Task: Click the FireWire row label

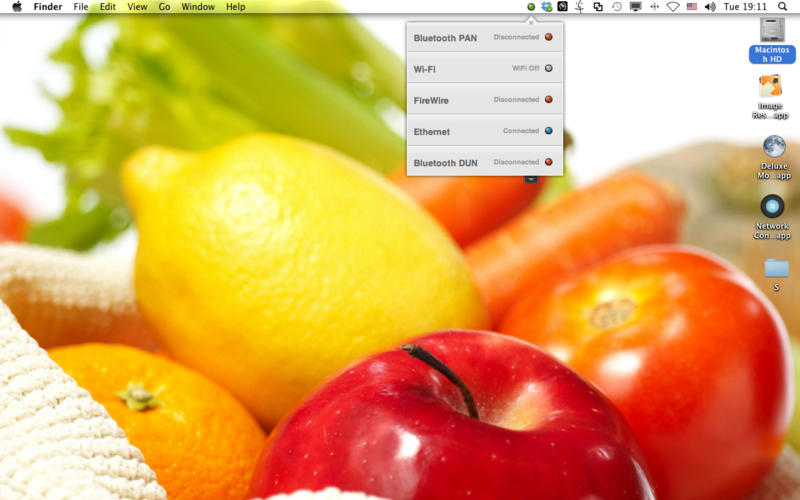Action: [x=431, y=101]
